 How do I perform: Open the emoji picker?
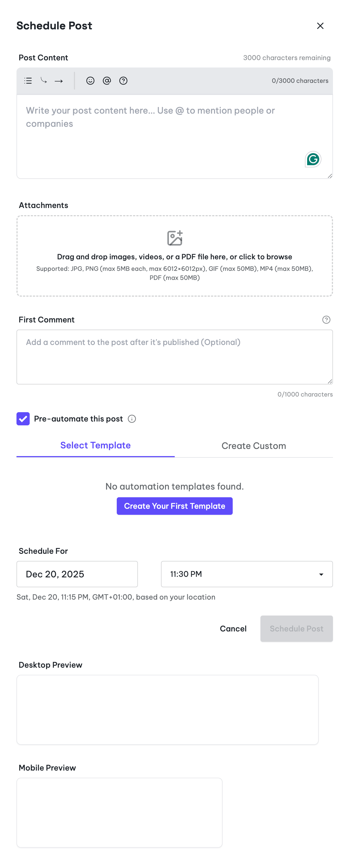click(x=90, y=80)
